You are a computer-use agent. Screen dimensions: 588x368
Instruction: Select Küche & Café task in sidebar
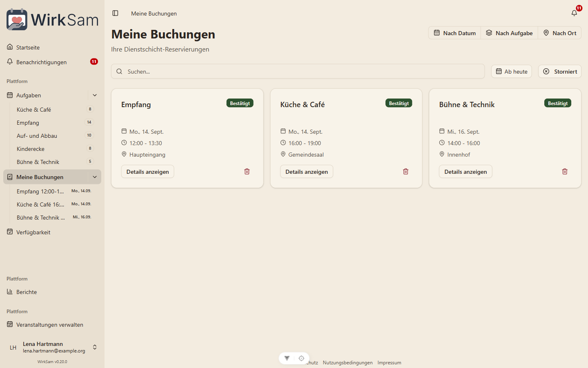(56, 110)
